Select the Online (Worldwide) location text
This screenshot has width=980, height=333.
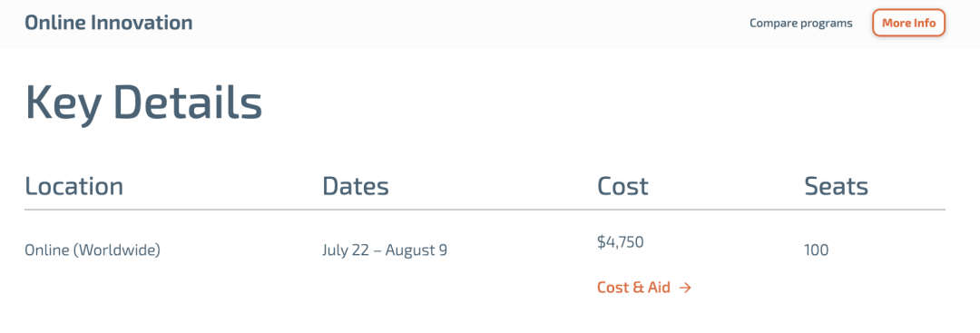[93, 250]
